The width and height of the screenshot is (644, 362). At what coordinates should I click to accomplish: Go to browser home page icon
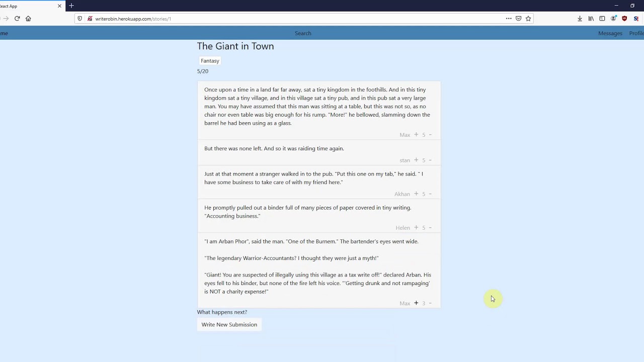click(28, 19)
